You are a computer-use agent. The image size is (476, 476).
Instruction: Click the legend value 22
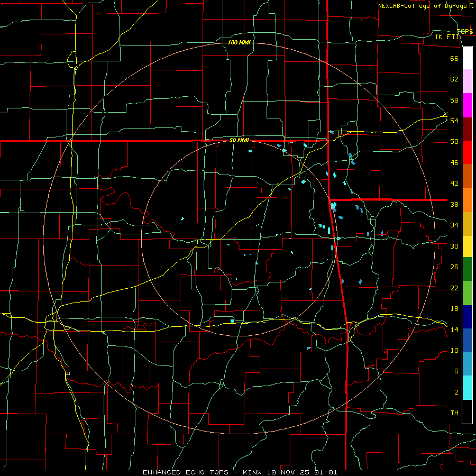tap(454, 288)
